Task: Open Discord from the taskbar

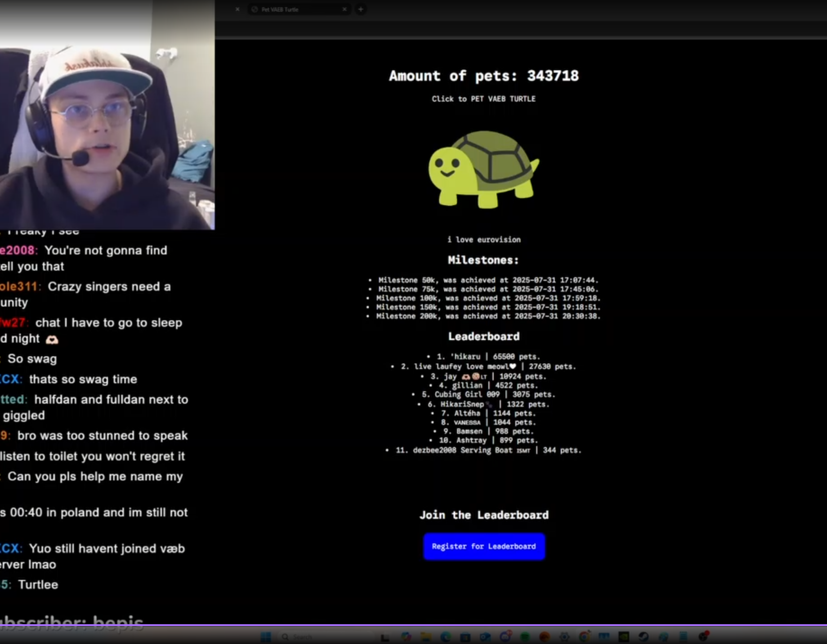Action: 505,637
